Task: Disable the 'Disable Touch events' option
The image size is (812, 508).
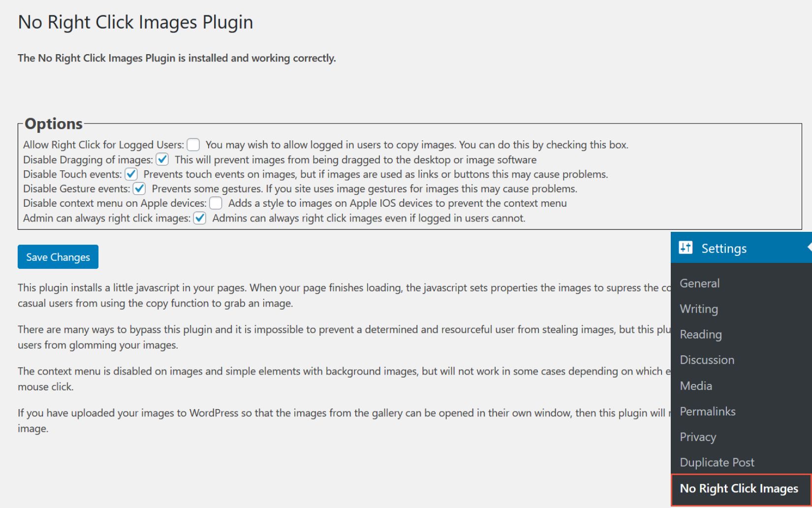Action: (x=131, y=174)
